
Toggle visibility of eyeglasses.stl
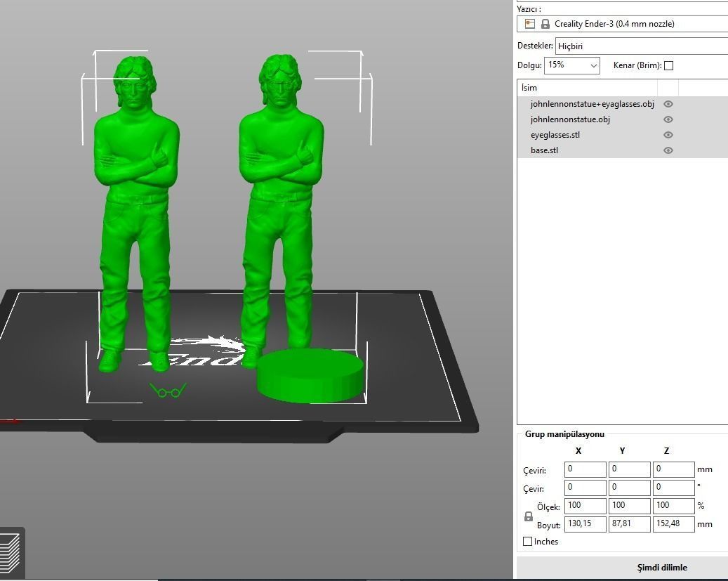668,135
